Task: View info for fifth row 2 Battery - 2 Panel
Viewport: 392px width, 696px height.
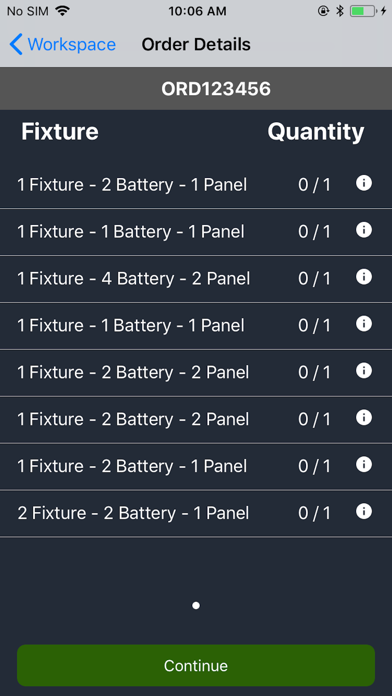Action: click(364, 371)
